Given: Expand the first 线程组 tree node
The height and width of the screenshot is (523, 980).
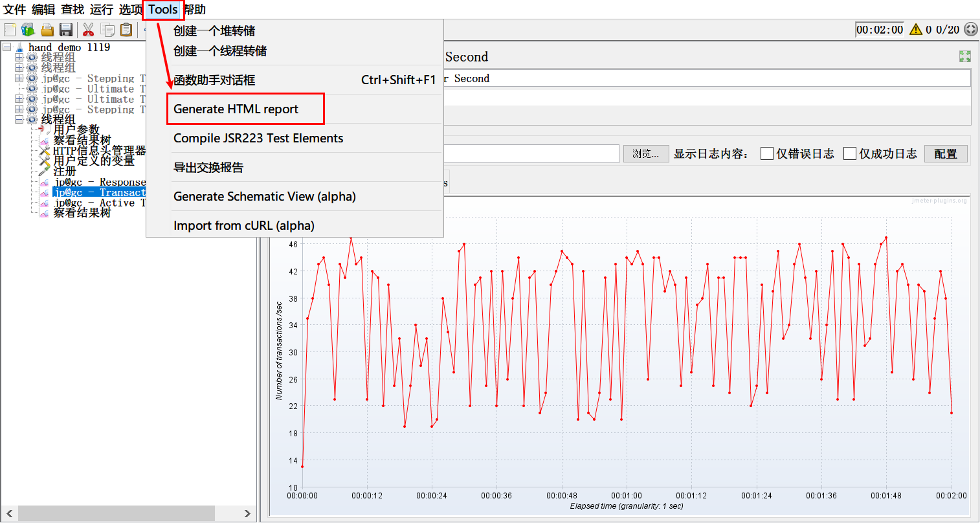Looking at the screenshot, I should pos(19,58).
